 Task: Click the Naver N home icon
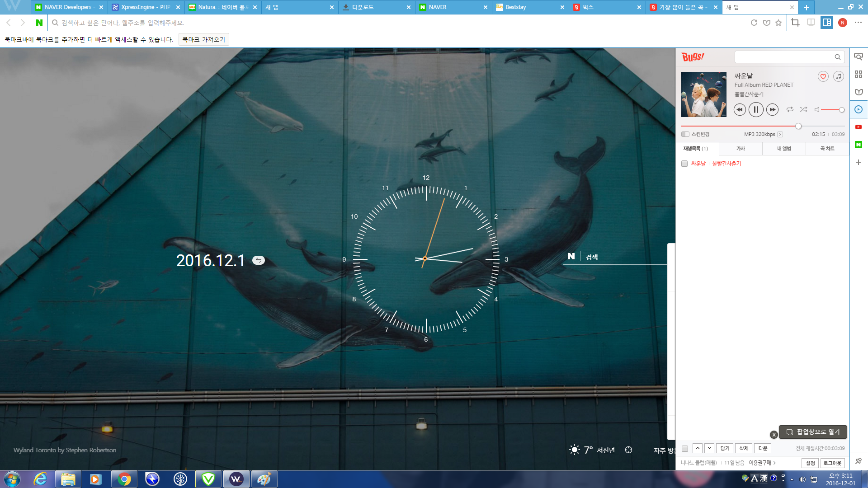(39, 23)
